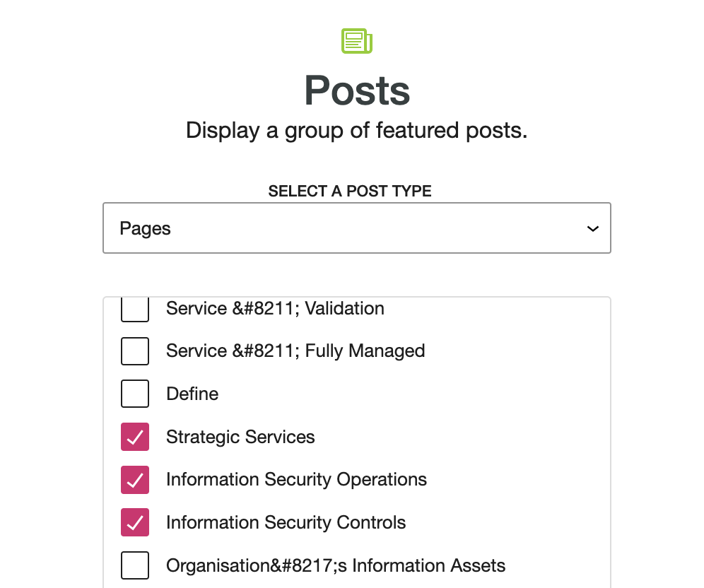Click the Organisation's Information Assets label
704x588 pixels.
pos(336,565)
